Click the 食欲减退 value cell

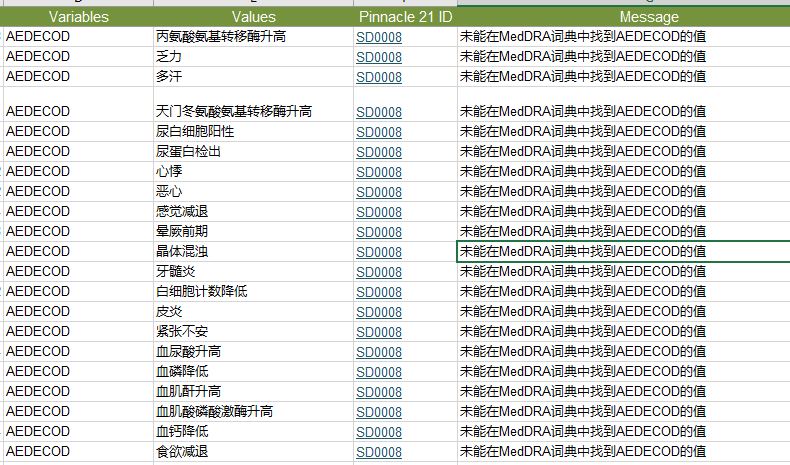[x=253, y=451]
